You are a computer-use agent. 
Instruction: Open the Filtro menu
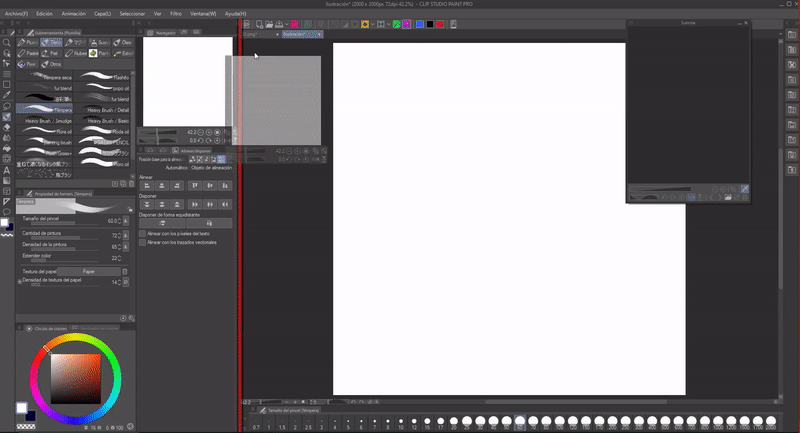[x=176, y=14]
